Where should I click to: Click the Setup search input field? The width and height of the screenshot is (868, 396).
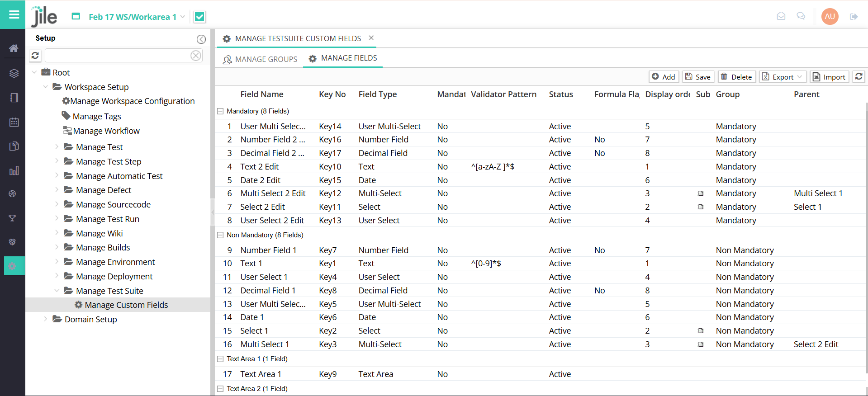tap(118, 56)
